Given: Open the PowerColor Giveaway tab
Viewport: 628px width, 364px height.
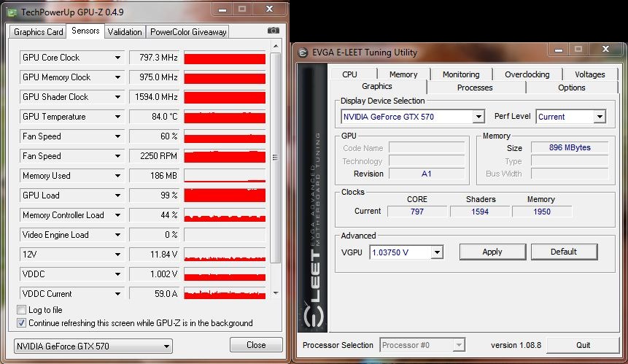Looking at the screenshot, I should (x=188, y=32).
